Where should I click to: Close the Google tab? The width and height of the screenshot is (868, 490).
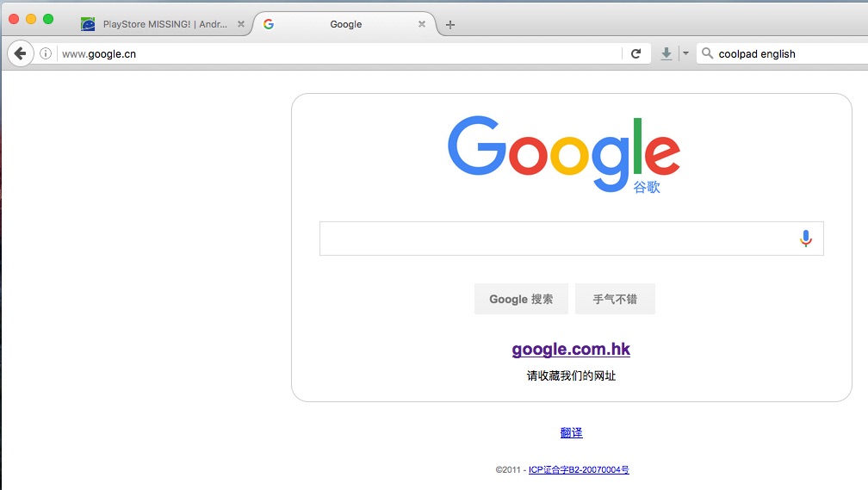(x=421, y=24)
